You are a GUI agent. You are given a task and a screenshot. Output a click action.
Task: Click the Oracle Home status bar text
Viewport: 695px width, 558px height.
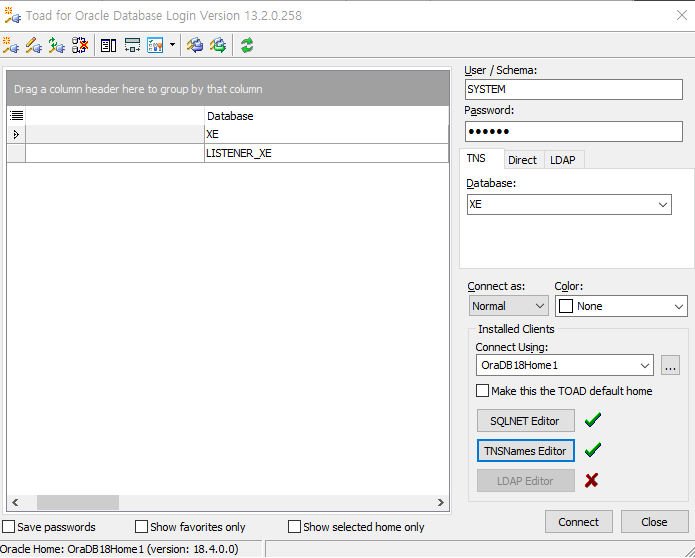coord(119,549)
